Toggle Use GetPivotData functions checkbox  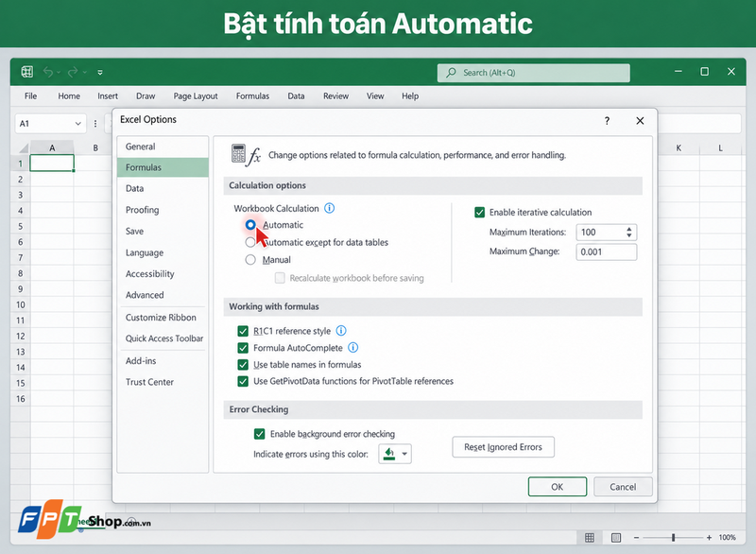click(243, 381)
